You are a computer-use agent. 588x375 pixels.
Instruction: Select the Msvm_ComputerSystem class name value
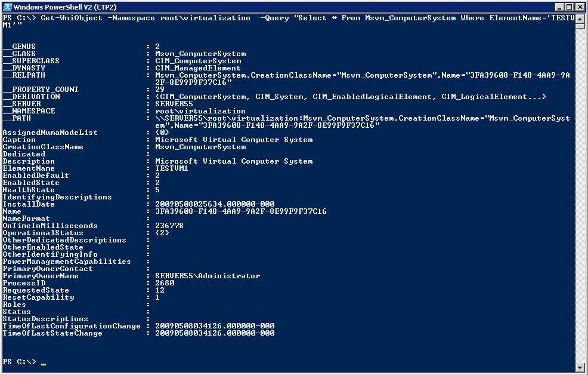(x=197, y=53)
